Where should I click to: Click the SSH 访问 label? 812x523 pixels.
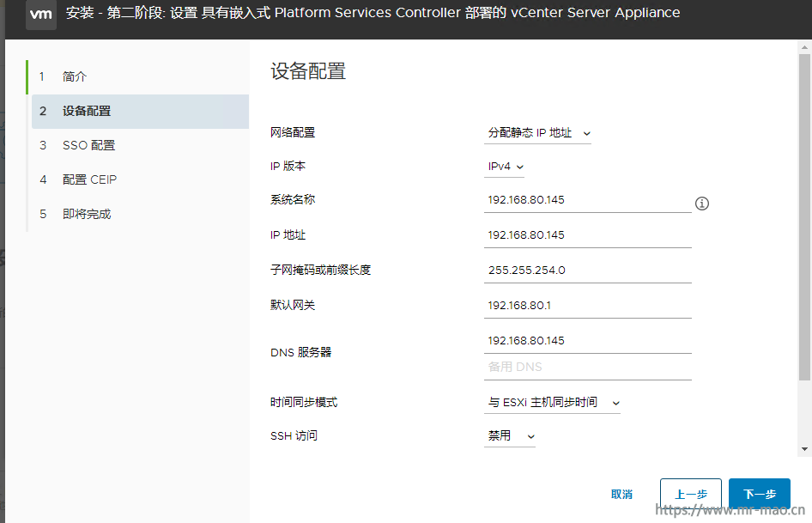pos(294,436)
